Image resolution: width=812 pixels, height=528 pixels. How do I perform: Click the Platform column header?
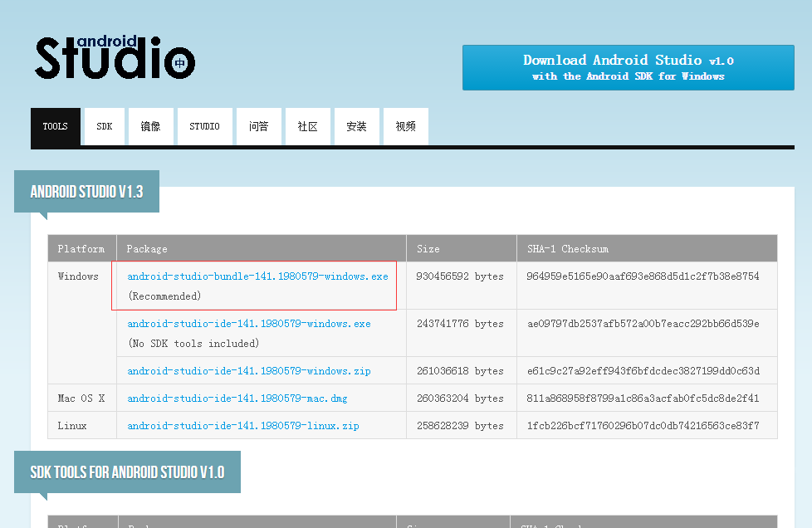pyautogui.click(x=82, y=248)
